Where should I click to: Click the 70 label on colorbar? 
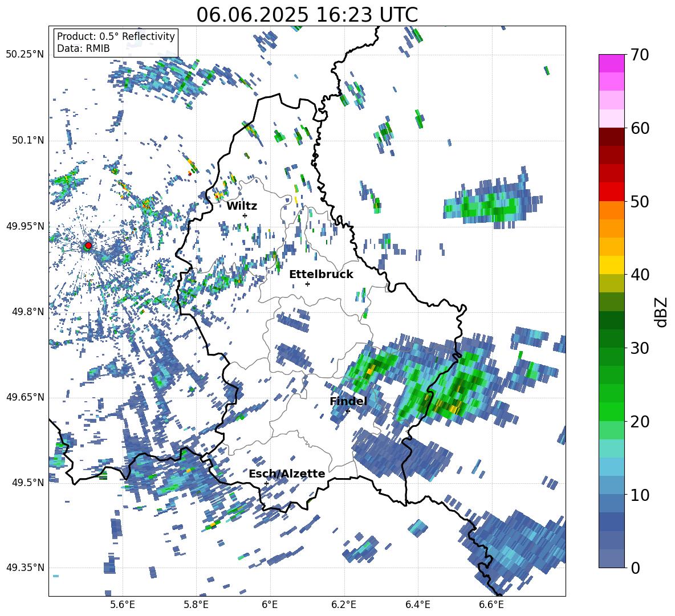point(639,55)
